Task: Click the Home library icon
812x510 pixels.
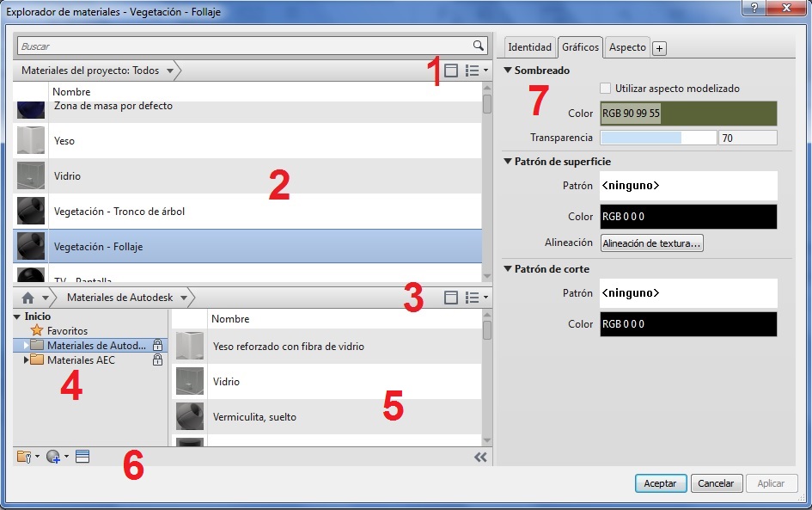Action: [28, 298]
